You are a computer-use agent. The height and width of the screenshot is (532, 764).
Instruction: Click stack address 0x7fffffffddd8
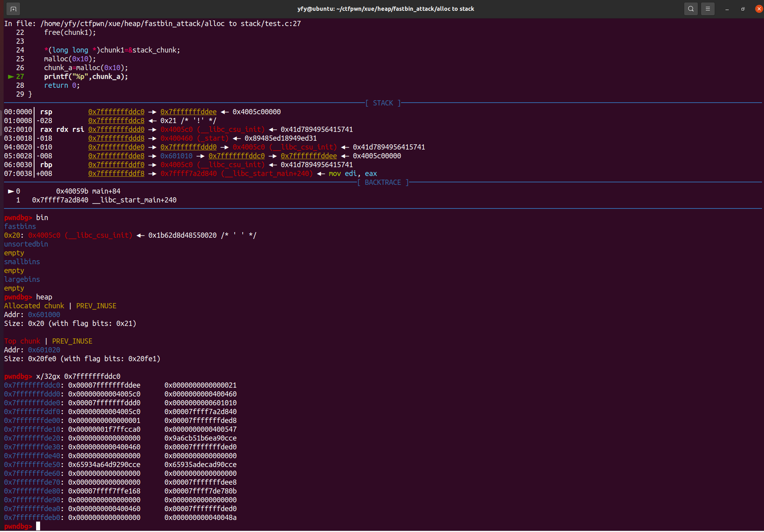[x=116, y=138]
